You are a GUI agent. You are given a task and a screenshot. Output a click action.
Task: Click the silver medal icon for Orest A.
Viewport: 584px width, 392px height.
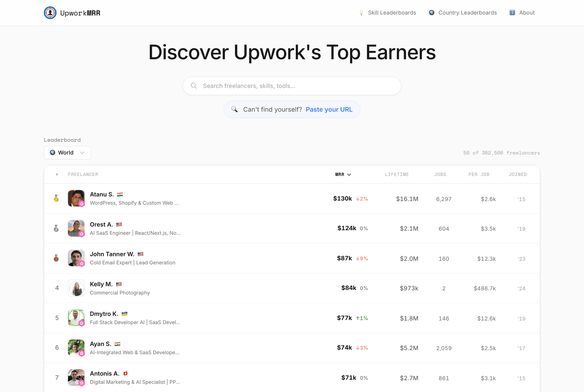56,228
